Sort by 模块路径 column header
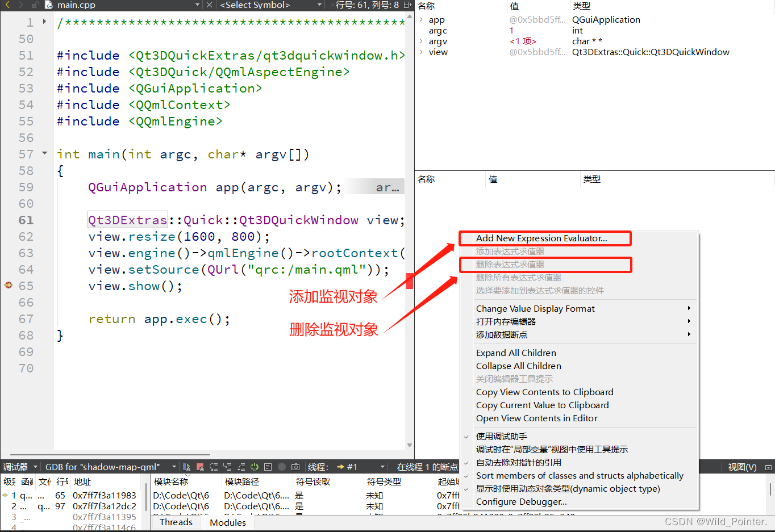This screenshot has height=532, width=775. click(242, 481)
